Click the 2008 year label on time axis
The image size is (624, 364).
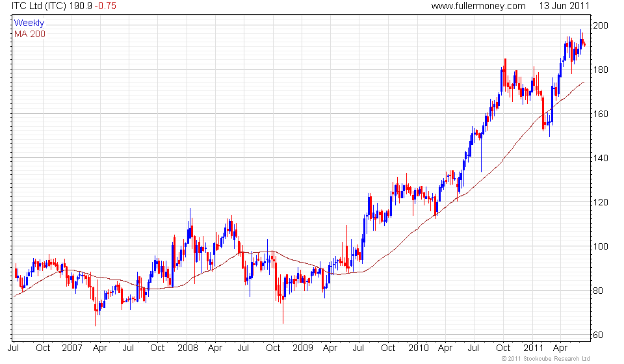188,348
